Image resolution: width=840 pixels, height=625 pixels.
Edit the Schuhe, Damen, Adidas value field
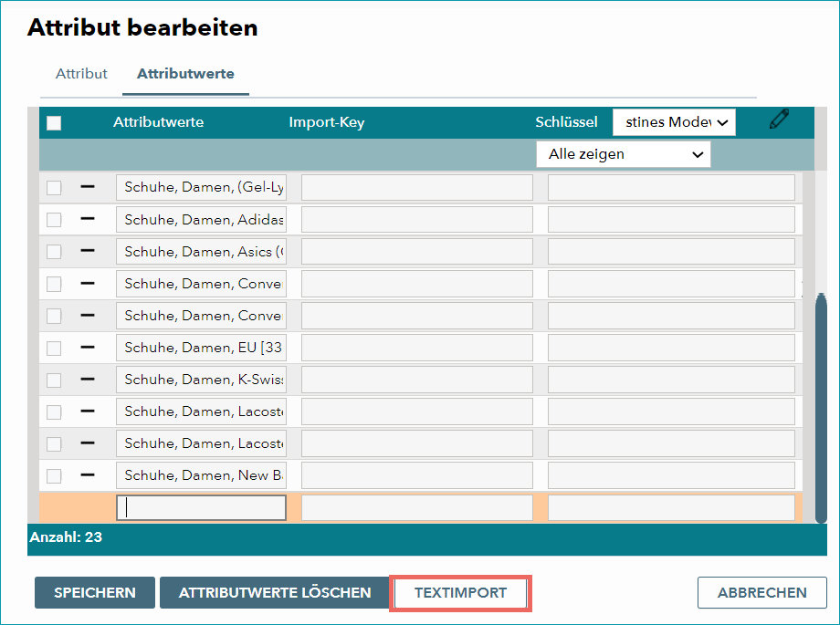[202, 220]
